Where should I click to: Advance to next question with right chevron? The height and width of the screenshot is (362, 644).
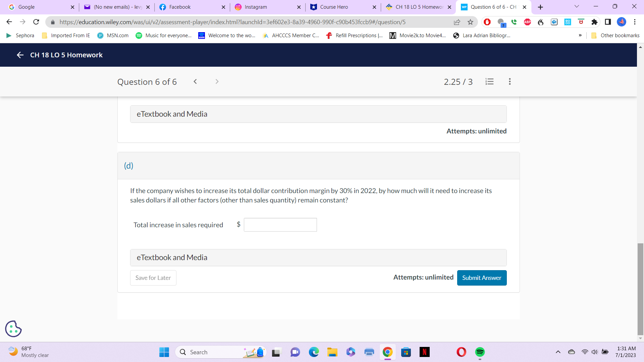point(217,81)
